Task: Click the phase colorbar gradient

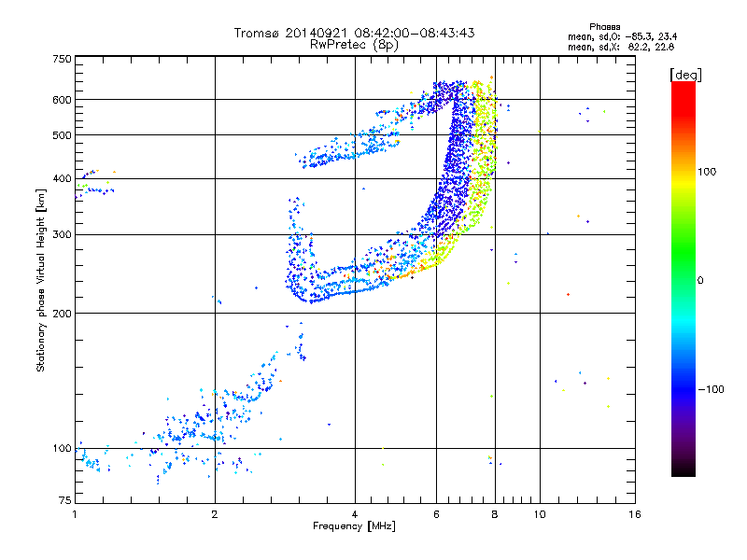Action: [684, 279]
